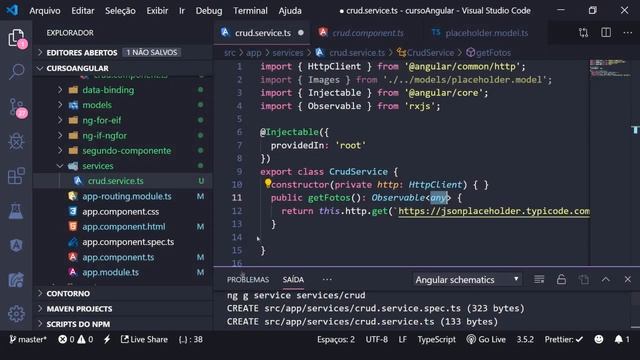Open Source Control view icon
This screenshot has height=360, width=640.
point(17,108)
